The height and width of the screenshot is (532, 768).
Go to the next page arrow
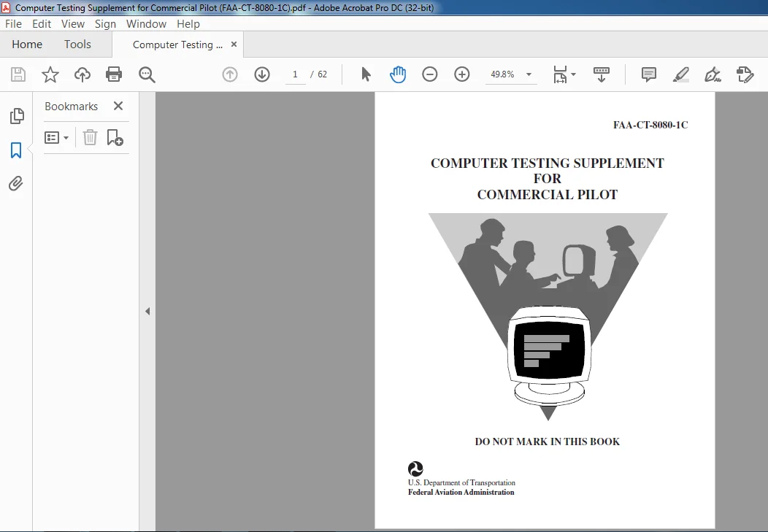[x=262, y=74]
